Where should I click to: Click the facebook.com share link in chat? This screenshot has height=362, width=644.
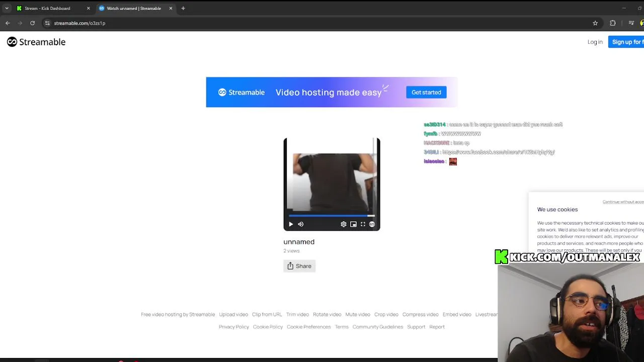pos(499,152)
